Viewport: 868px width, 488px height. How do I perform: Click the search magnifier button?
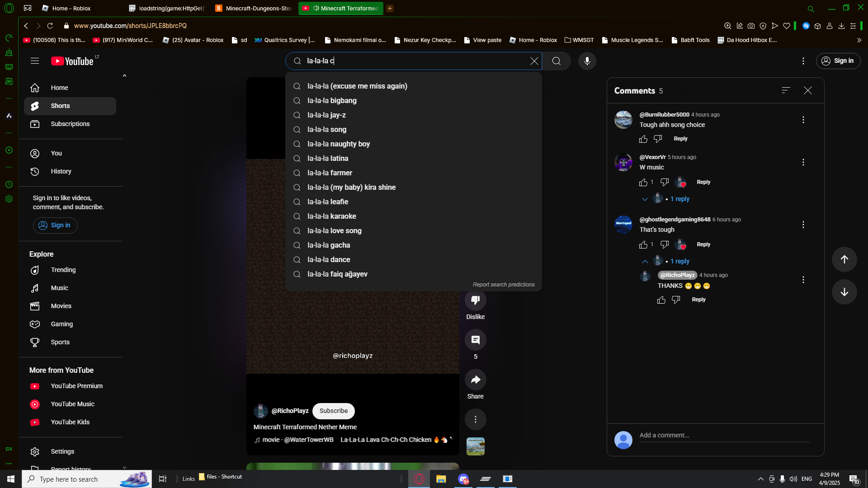[x=557, y=61]
